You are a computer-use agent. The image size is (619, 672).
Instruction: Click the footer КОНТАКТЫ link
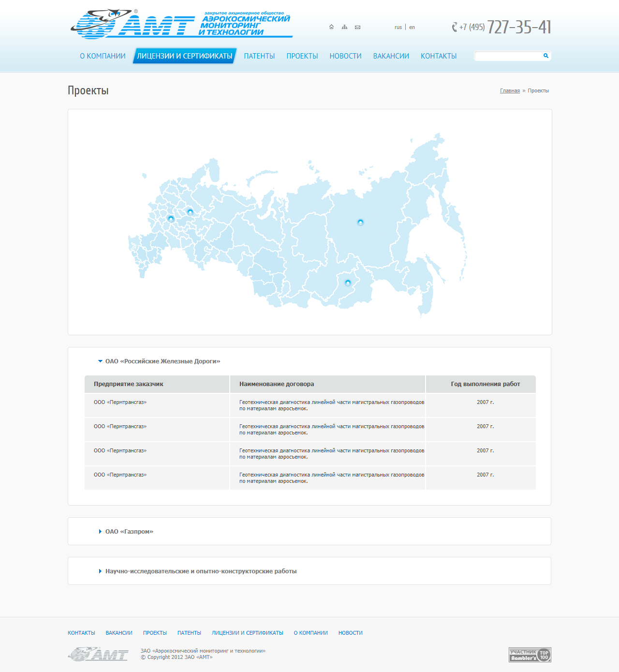(x=81, y=633)
